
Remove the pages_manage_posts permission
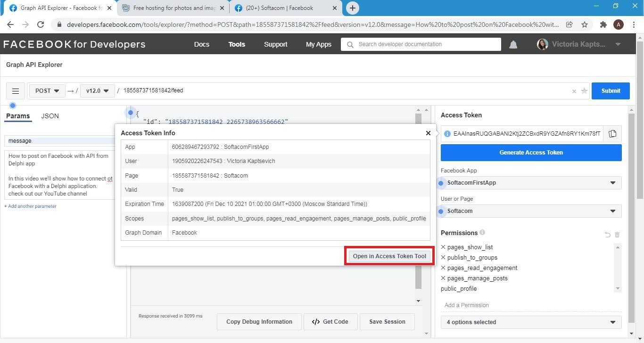click(x=443, y=278)
